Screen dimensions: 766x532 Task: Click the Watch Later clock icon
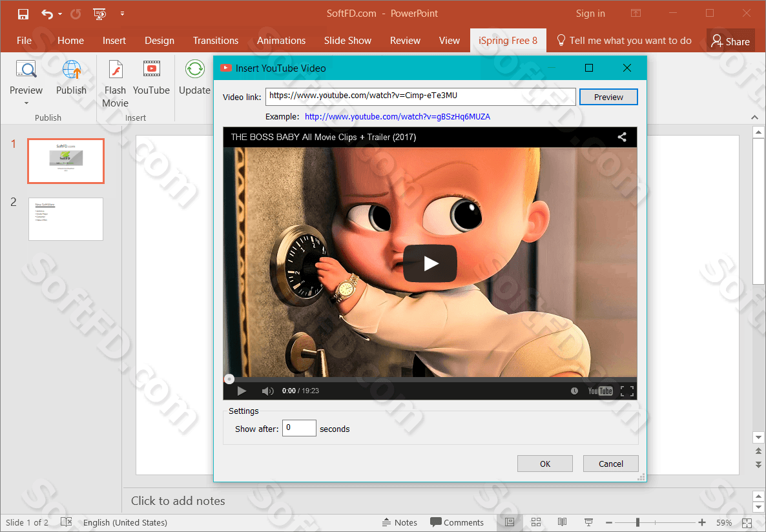click(x=575, y=391)
